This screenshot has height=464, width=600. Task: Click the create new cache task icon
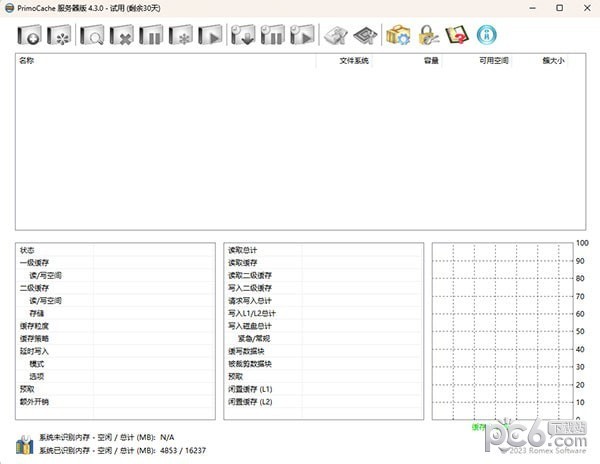pyautogui.click(x=29, y=35)
